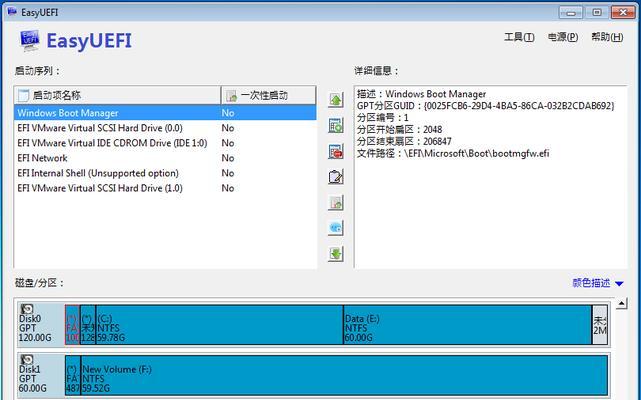Click scroll-up arrow of disk panel
Image resolution: width=641 pixels, height=400 pixels.
(x=621, y=303)
